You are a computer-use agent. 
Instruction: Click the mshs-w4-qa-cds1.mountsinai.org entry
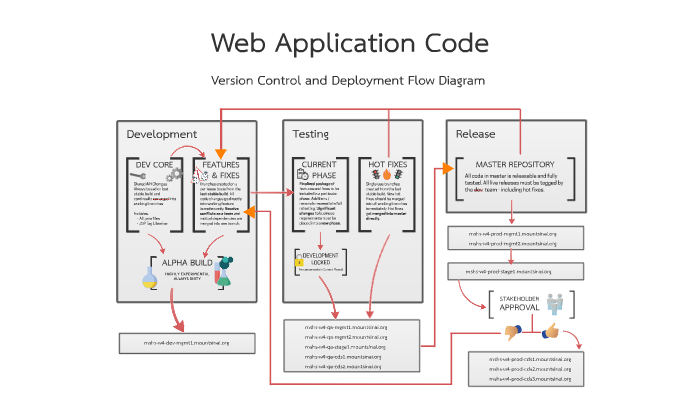point(343,357)
